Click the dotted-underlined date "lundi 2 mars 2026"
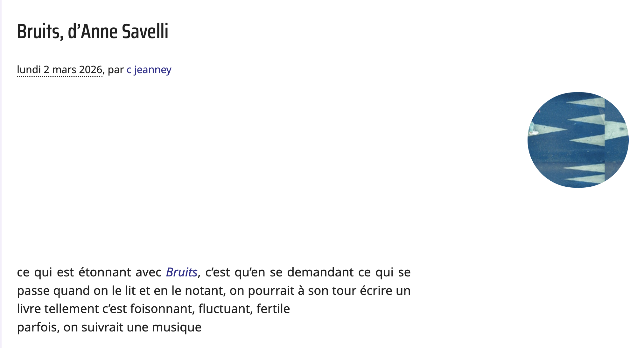 click(59, 69)
